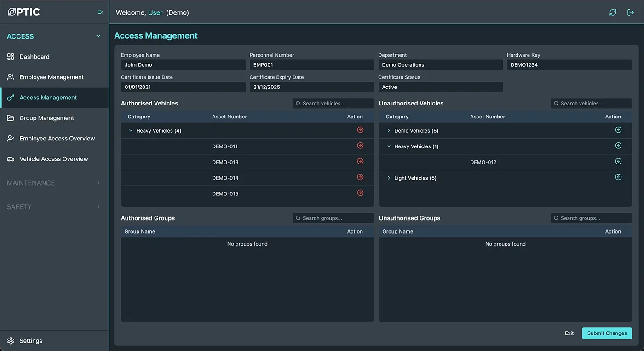
Task: Click the Access Management key icon
Action: pyautogui.click(x=11, y=98)
